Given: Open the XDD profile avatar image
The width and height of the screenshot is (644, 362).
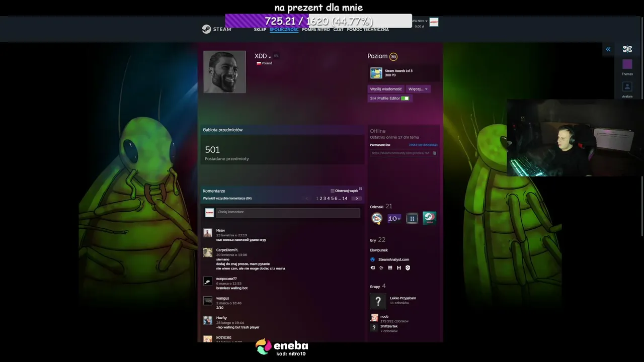Looking at the screenshot, I should tap(224, 72).
